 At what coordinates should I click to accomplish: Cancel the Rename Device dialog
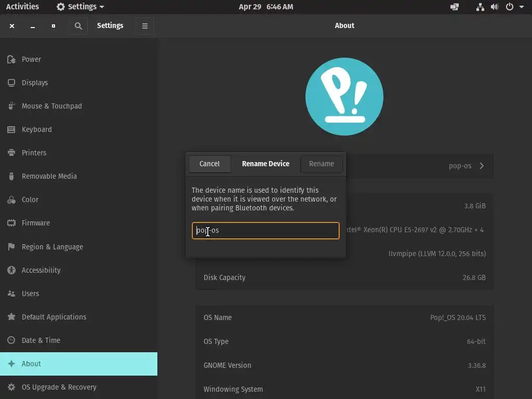tap(210, 164)
